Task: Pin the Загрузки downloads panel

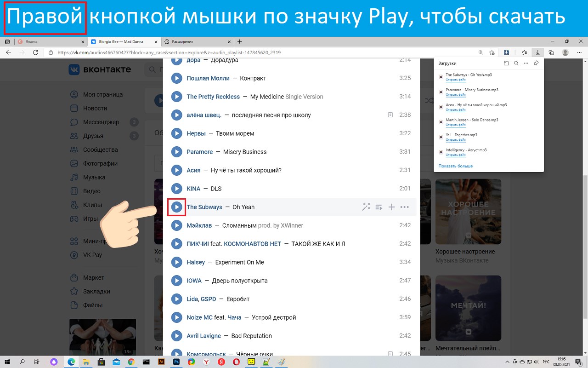Action: pos(536,63)
